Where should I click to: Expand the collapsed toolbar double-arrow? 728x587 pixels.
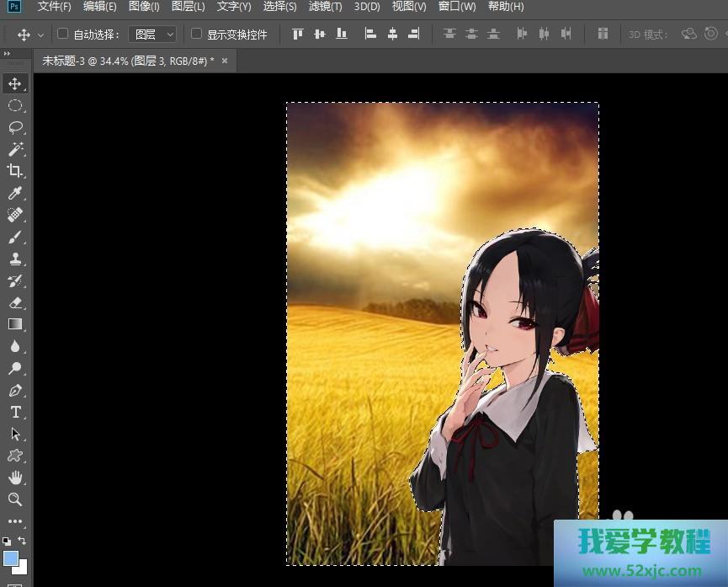[8, 54]
